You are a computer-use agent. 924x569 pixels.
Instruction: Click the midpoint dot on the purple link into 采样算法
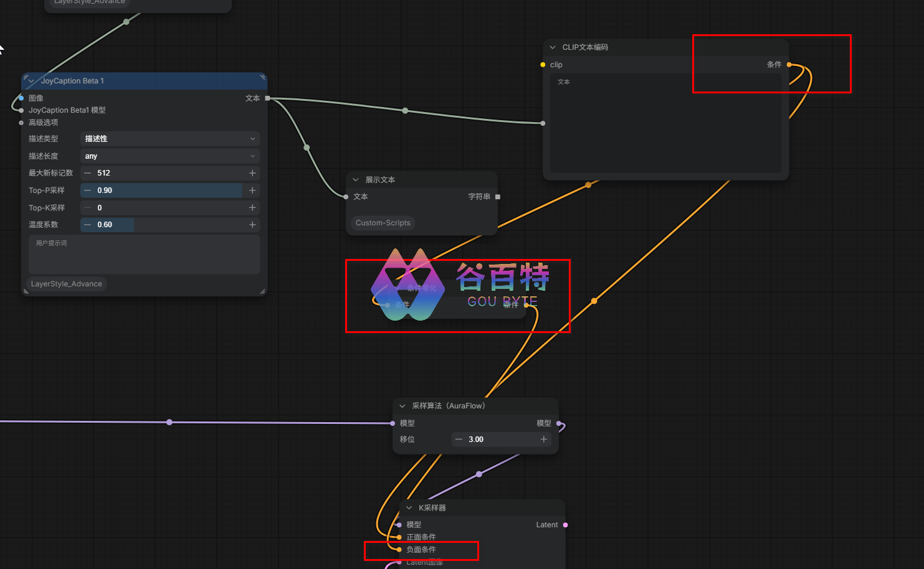click(x=169, y=422)
